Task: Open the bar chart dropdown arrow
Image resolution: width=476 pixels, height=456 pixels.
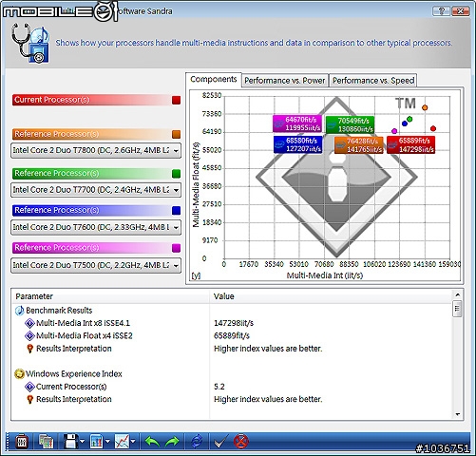Action: coord(107,441)
